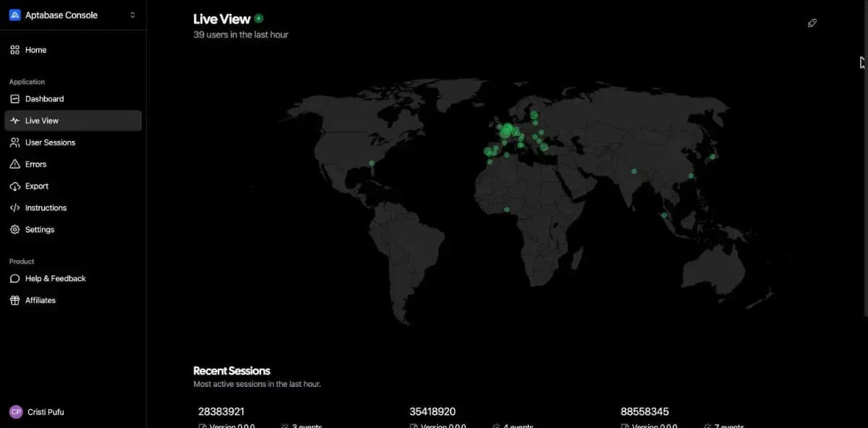Click the Export cloud download icon

coord(14,186)
